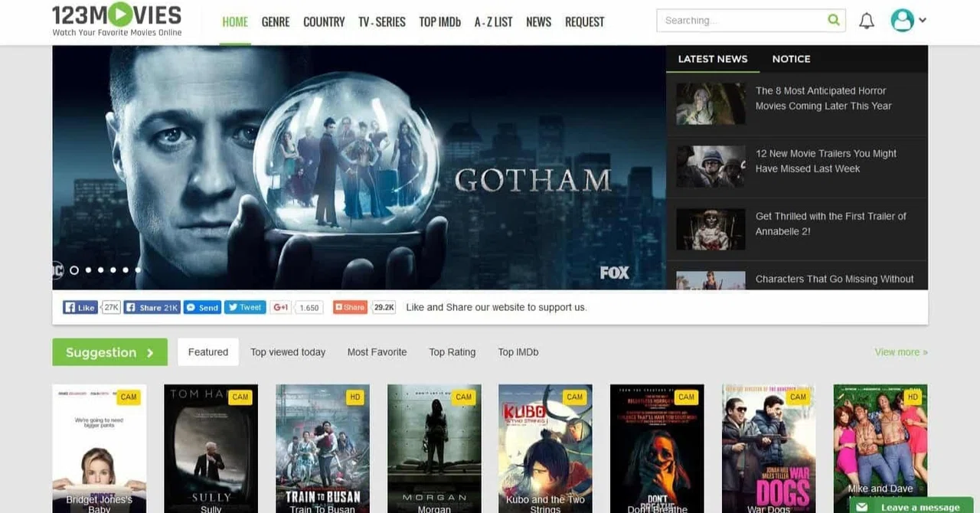Screen dimensions: 980x513
Task: Open the REQUEST page
Action: [x=584, y=21]
